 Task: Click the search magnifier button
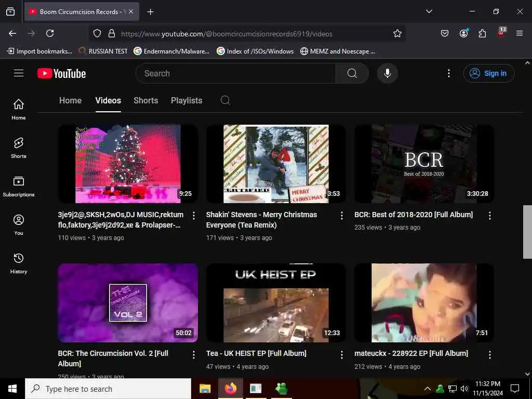(x=352, y=73)
